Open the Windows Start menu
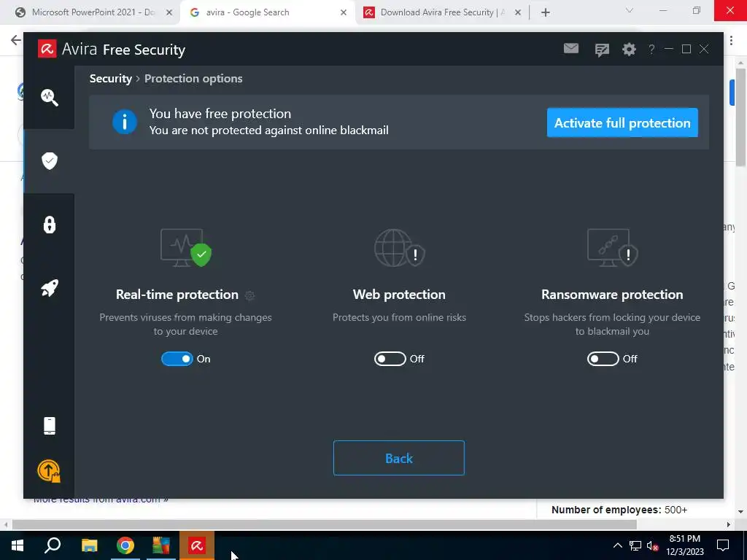 point(18,545)
